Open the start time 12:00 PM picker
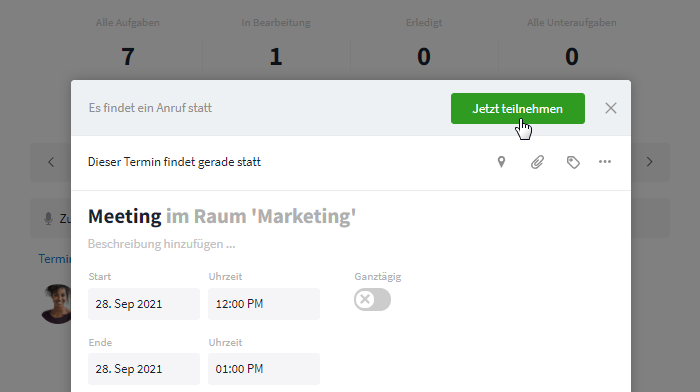This screenshot has height=392, width=700. (x=264, y=304)
